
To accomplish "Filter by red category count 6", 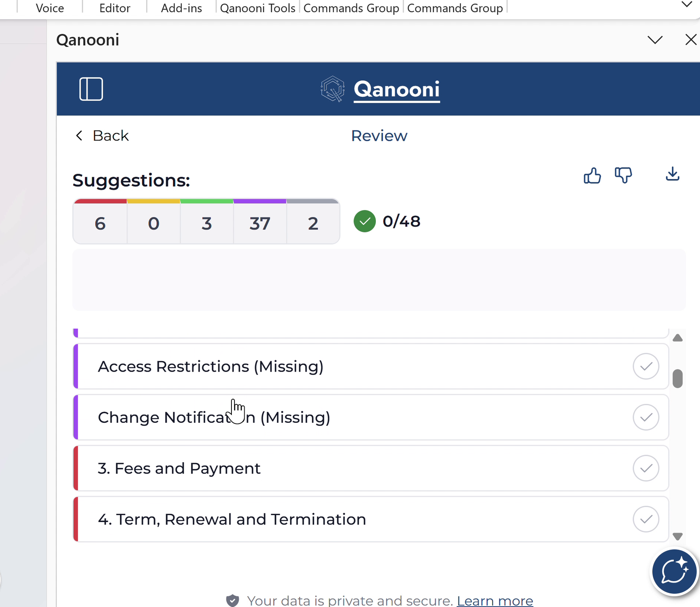I will point(100,222).
